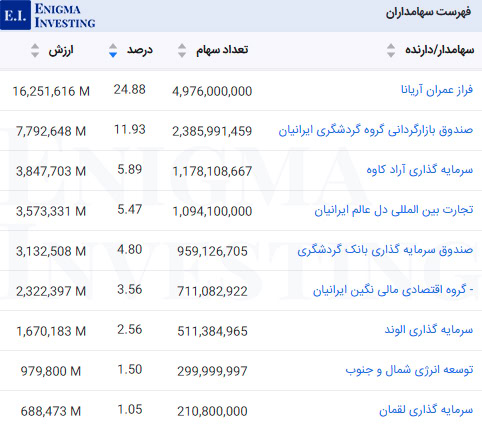Click the فهرست سهامداران title
Image resolution: width=482 pixels, height=429 pixels.
click(x=428, y=12)
